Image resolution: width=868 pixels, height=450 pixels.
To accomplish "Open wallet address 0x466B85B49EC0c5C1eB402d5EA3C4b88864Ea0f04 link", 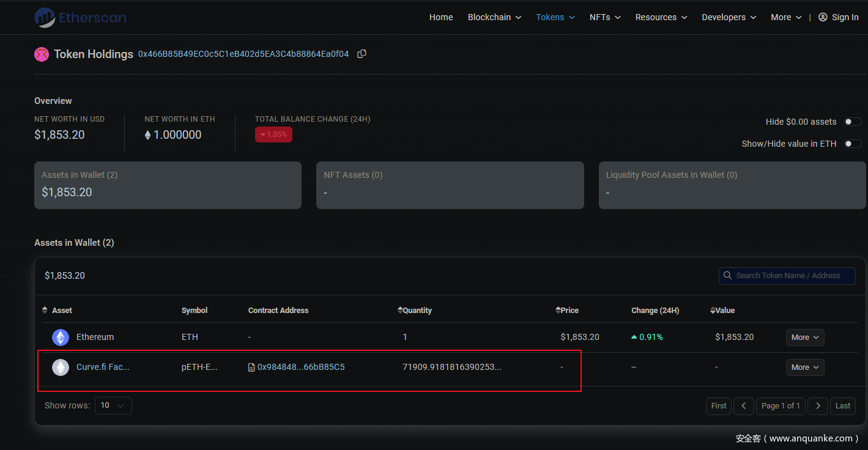I will [243, 54].
